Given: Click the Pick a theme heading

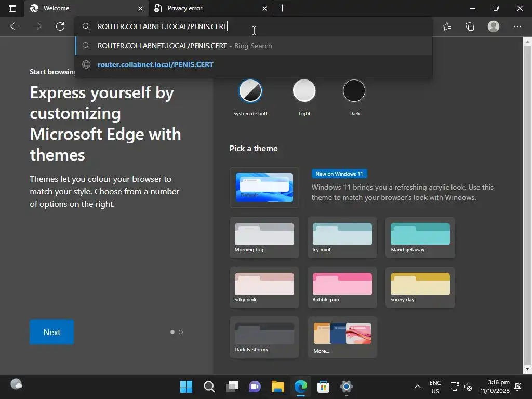Looking at the screenshot, I should pyautogui.click(x=254, y=148).
